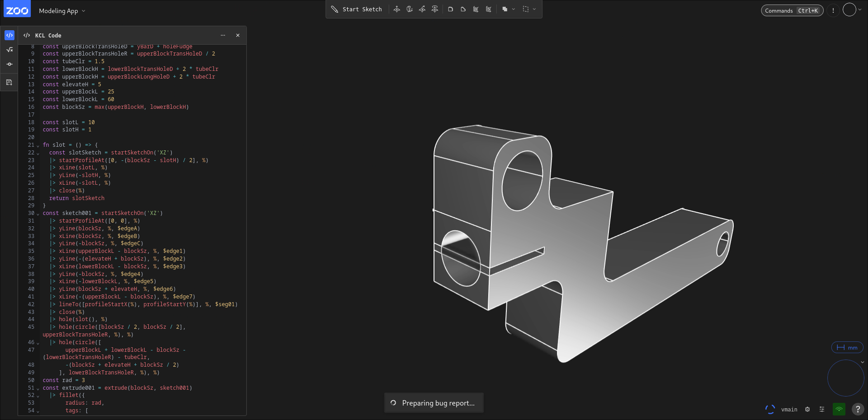868x420 pixels.
Task: Click 'const upperBlockL = 25' code line
Action: coord(79,92)
